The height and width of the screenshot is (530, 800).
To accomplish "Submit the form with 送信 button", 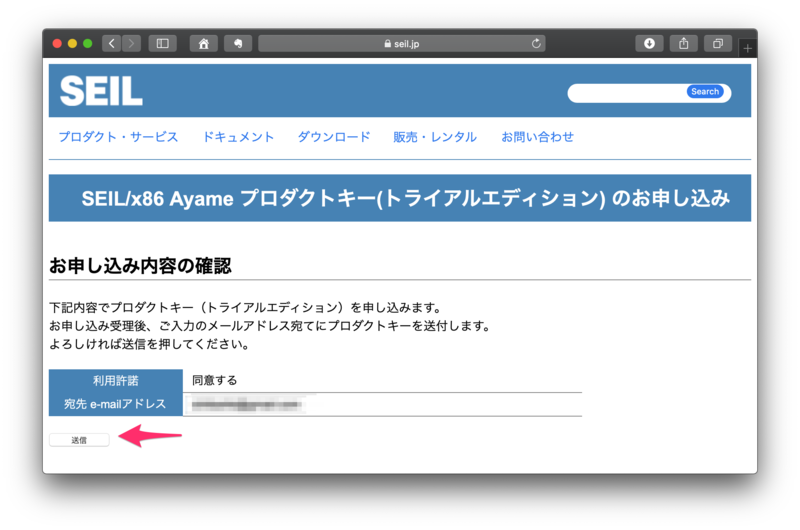I will coord(79,440).
